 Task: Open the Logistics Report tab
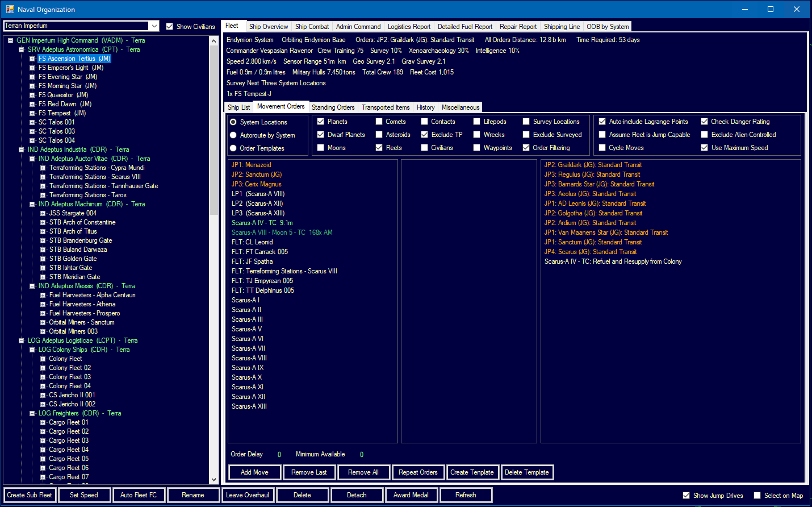click(409, 27)
